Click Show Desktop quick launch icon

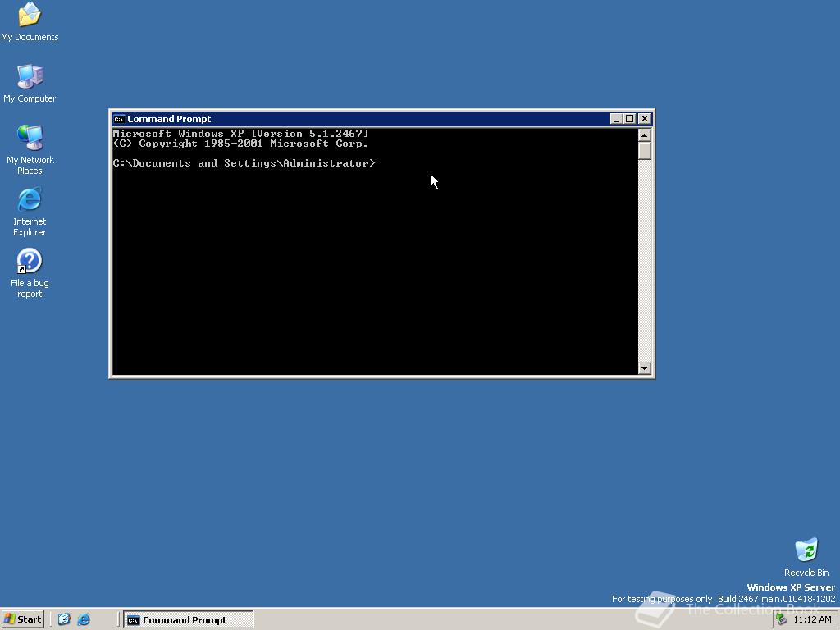64,619
